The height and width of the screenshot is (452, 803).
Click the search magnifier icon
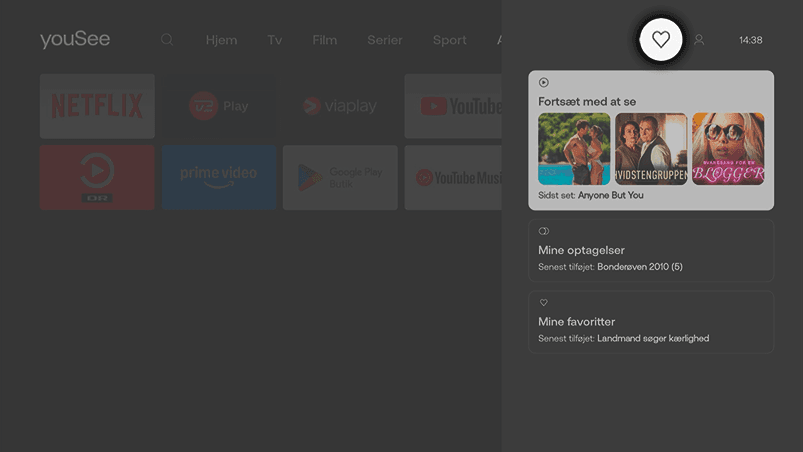[x=167, y=40]
